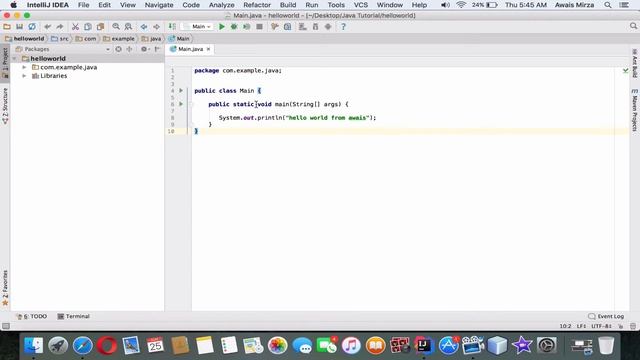Click the tool window quick-access icon in status bar
640x360 pixels.
tap(6, 326)
